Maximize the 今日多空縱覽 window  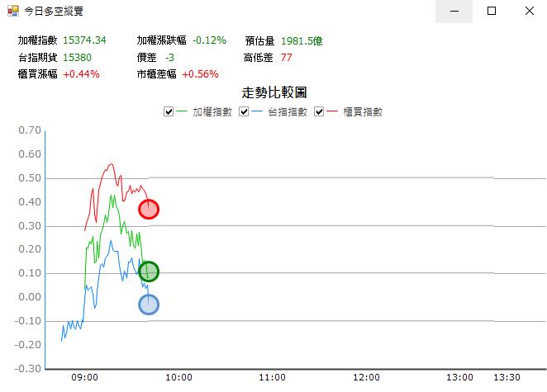[492, 12]
